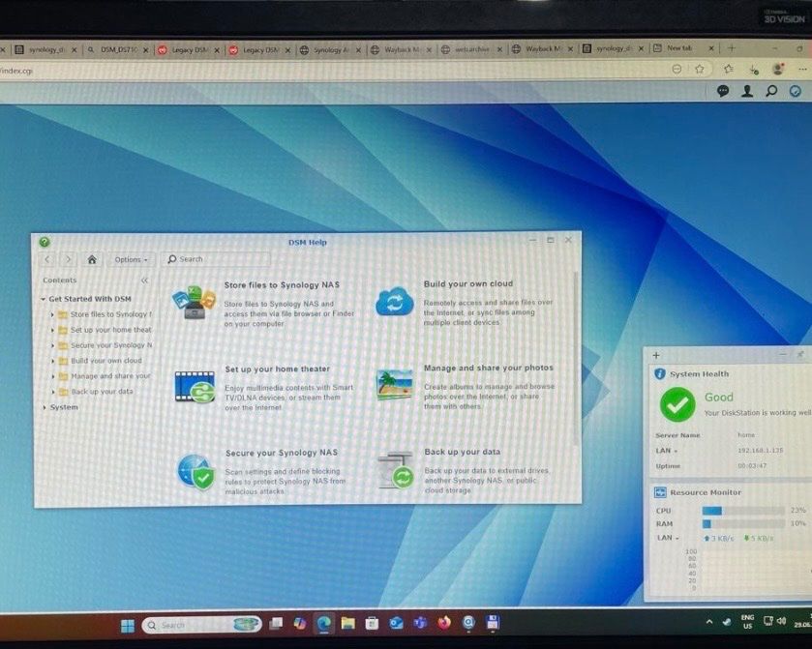
Task: Click the IP address 192.168.1.125
Action: 760,451
